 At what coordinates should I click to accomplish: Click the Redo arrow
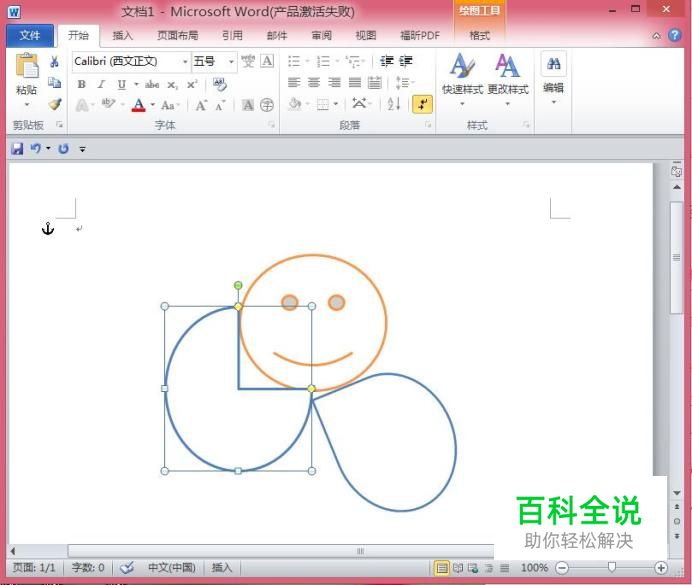pos(64,149)
